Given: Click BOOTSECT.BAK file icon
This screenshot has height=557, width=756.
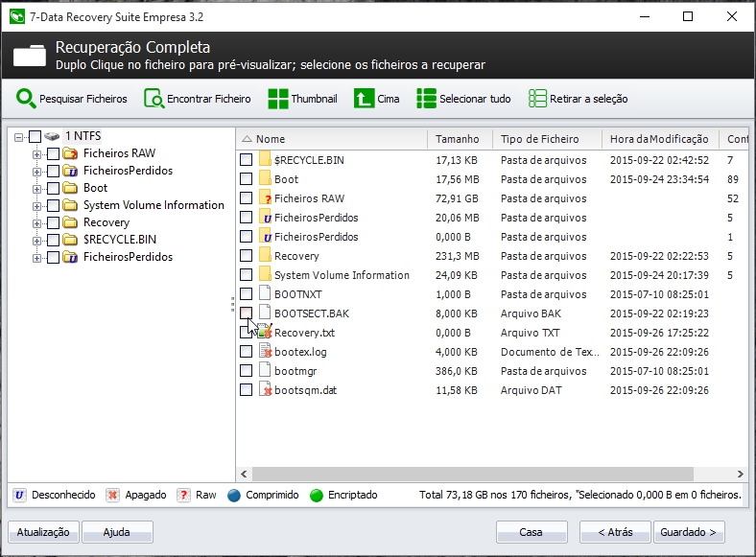Looking at the screenshot, I should click(265, 313).
